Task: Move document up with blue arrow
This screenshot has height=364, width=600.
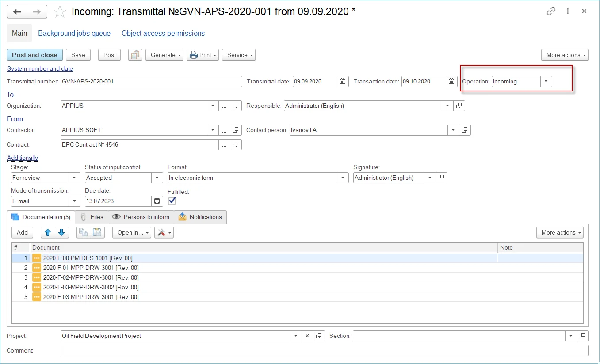Action: pyautogui.click(x=48, y=232)
